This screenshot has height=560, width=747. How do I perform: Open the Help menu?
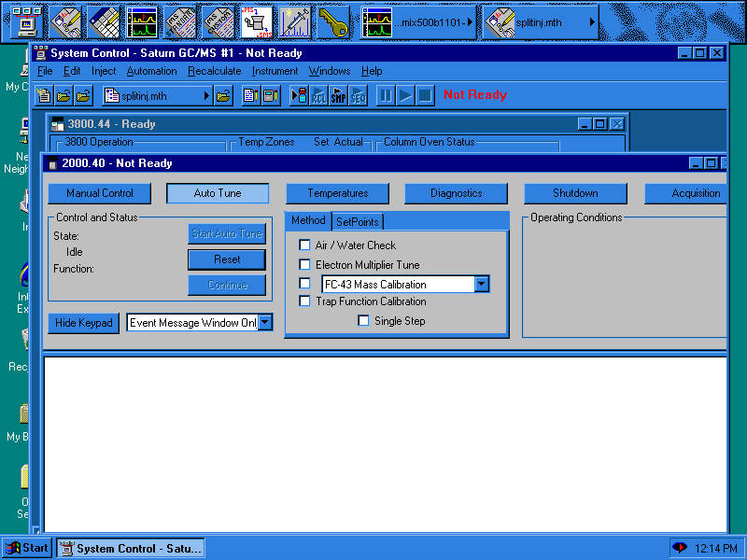coord(372,71)
